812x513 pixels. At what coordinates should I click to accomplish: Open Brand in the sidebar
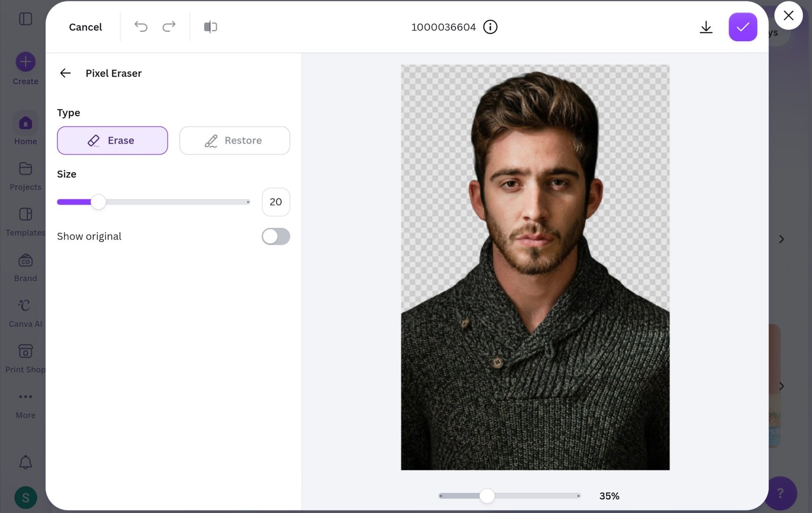[x=25, y=268]
